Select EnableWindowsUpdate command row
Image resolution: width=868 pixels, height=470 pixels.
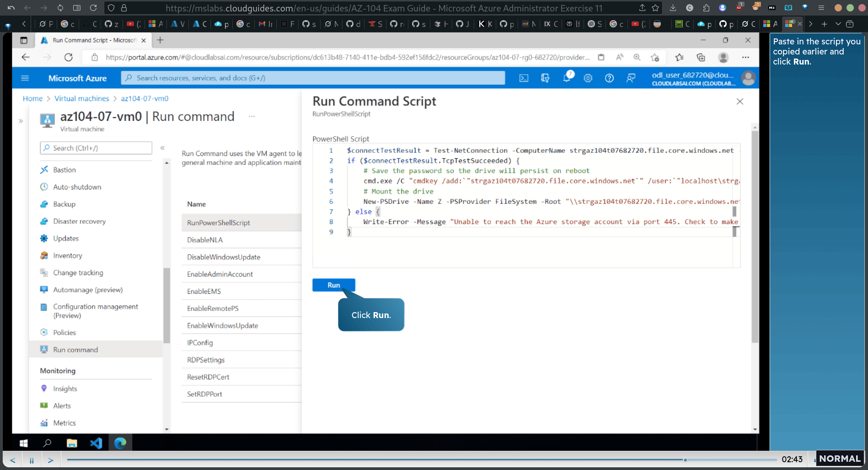241,325
